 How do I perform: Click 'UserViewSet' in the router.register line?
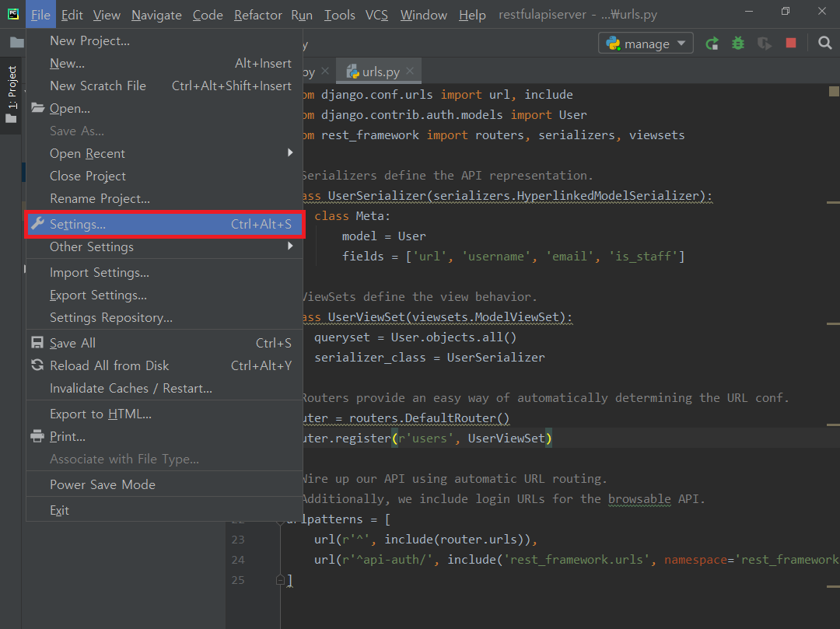(506, 438)
